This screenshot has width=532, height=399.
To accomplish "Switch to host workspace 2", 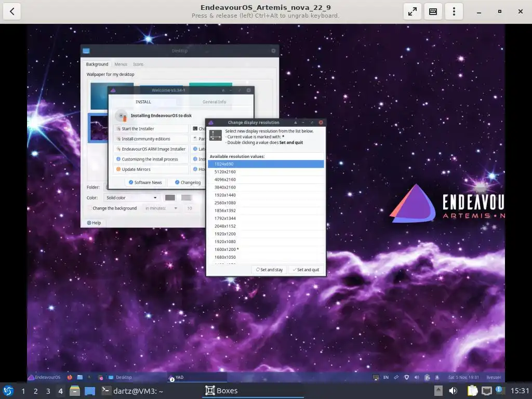I will (x=36, y=391).
